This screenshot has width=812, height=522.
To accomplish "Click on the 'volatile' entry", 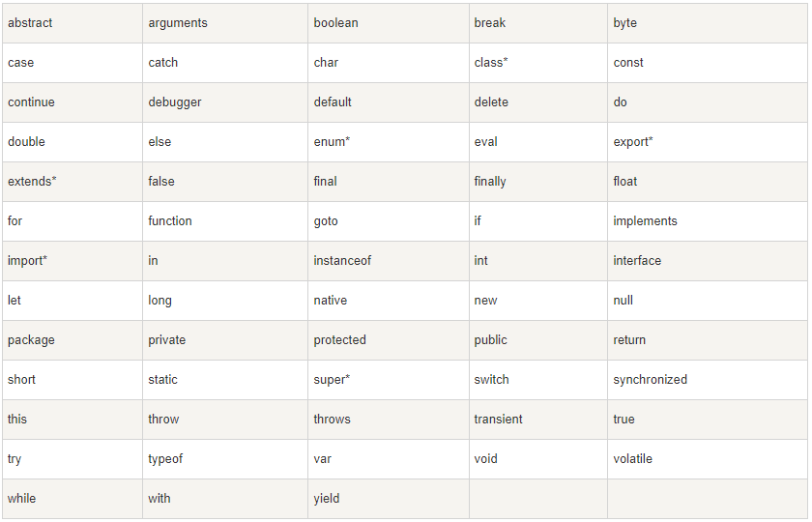I will click(x=632, y=459).
